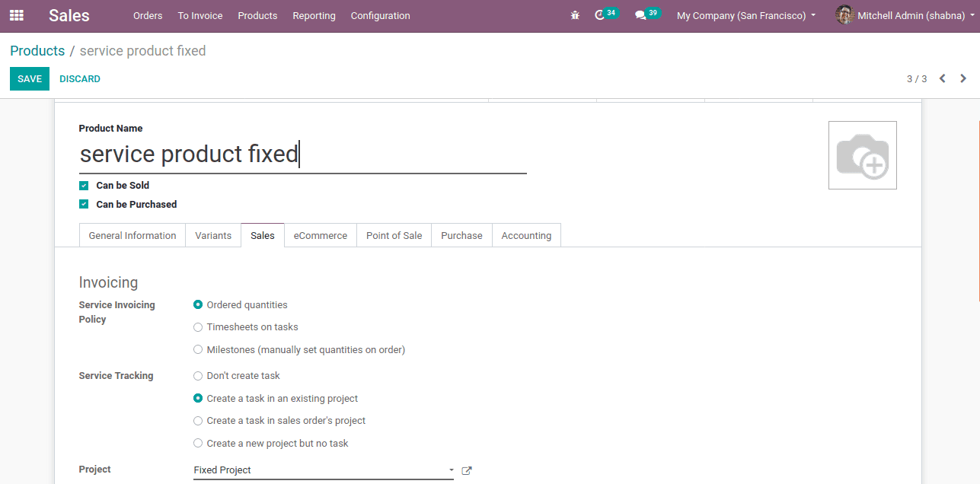The image size is (980, 484).
Task: Switch to General Information tab
Action: click(132, 235)
